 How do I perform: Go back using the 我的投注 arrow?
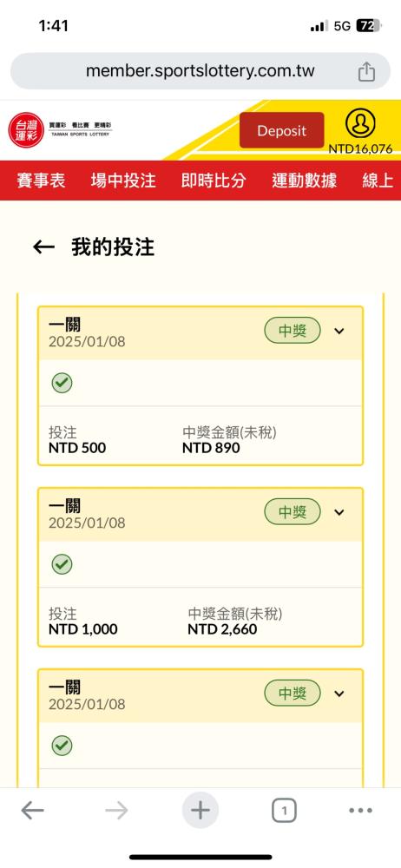click(43, 247)
